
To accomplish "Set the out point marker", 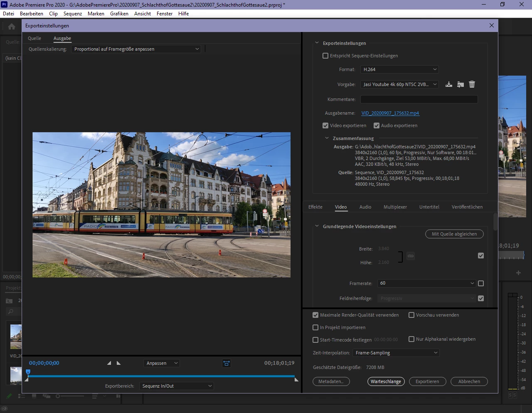I will coord(118,363).
